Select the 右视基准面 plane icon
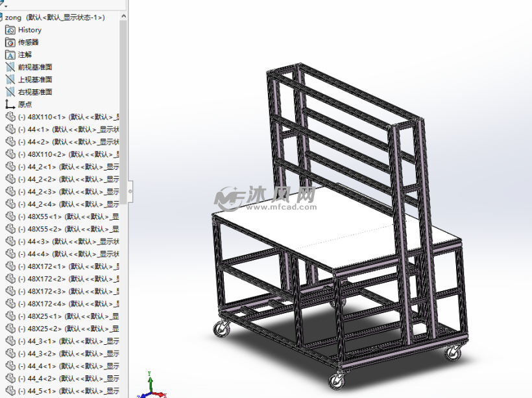The height and width of the screenshot is (398, 532). (x=10, y=92)
